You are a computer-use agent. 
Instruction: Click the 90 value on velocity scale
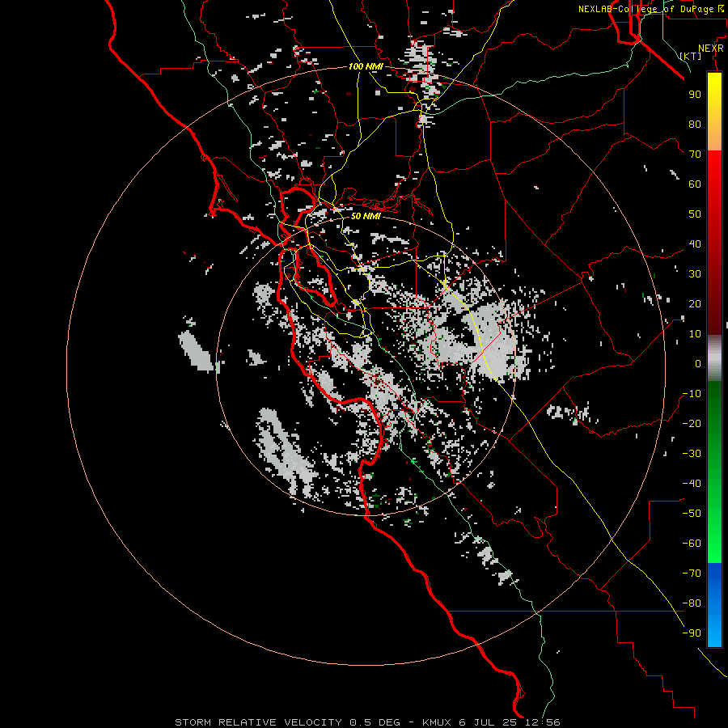pos(695,95)
